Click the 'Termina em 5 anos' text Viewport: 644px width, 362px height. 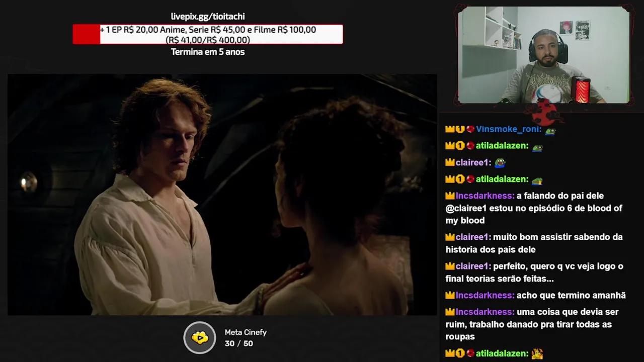[208, 52]
